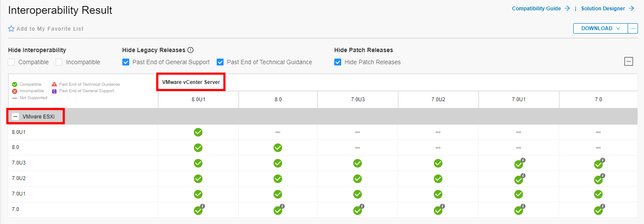
Task: Click the Past End of Technical Guidance legend entry
Action: 86,84
